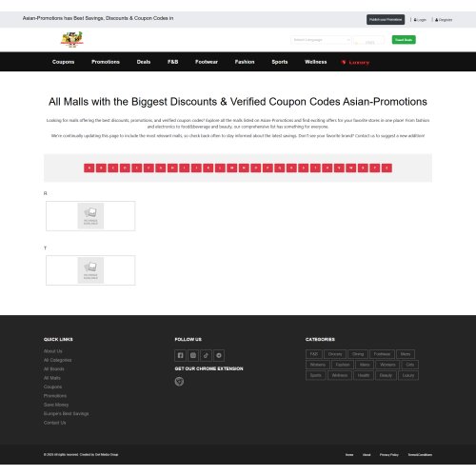Image resolution: width=476 pixels, height=476 pixels.
Task: Filter malls by letter T
Action: pyautogui.click(x=315, y=168)
